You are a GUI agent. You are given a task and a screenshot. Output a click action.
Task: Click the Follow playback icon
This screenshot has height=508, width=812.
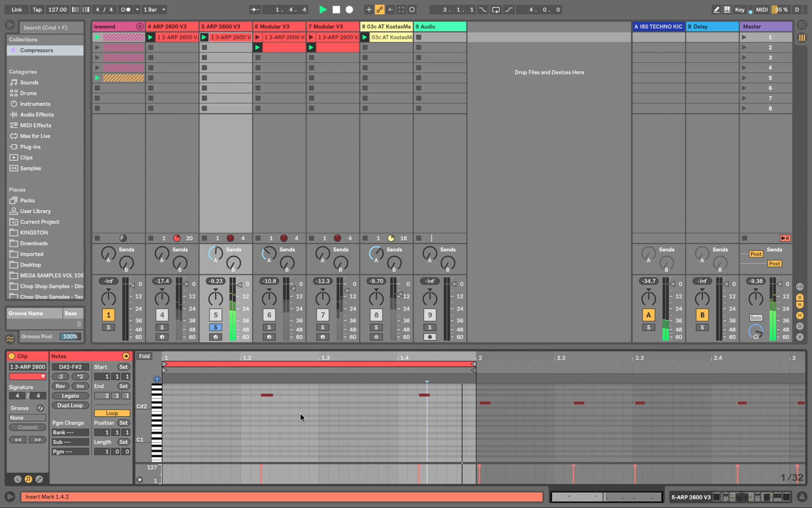255,9
